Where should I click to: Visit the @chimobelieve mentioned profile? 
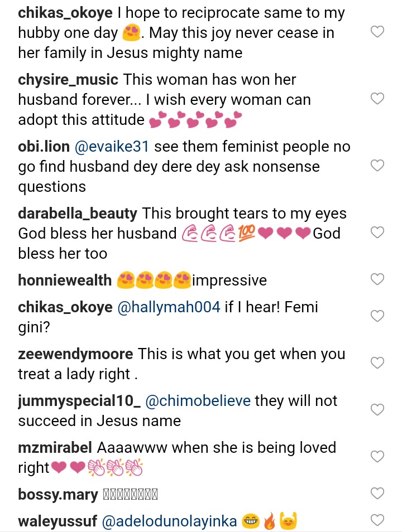(198, 401)
